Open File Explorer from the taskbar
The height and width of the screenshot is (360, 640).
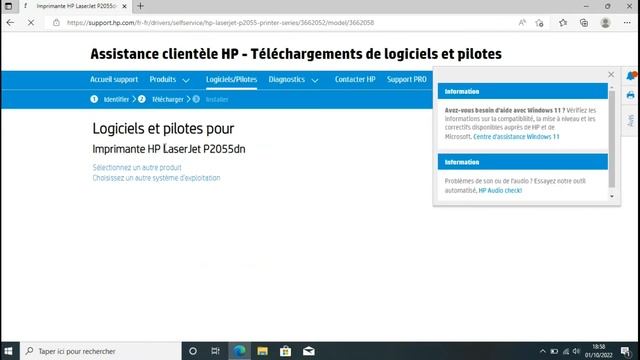(262, 351)
